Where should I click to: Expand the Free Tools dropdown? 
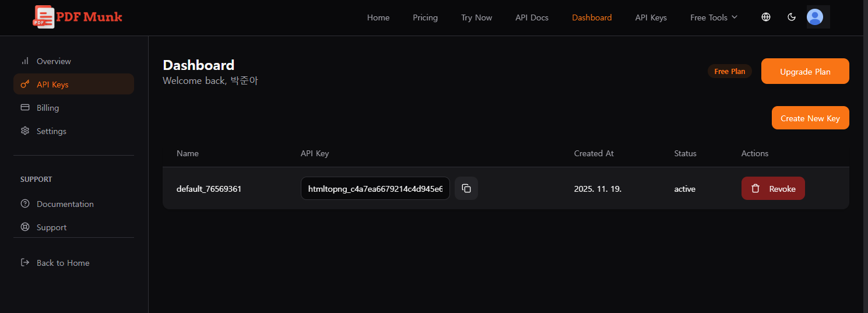click(x=714, y=17)
